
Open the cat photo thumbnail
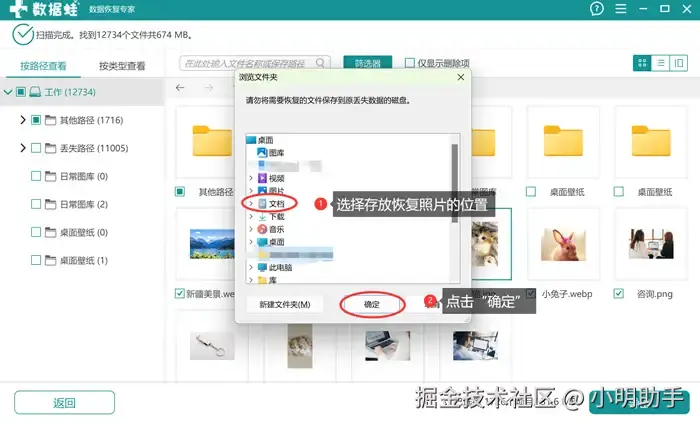point(485,244)
